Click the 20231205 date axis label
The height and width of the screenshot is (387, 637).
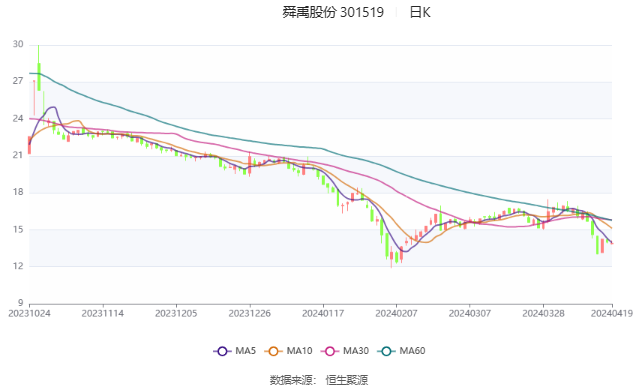pos(176,313)
